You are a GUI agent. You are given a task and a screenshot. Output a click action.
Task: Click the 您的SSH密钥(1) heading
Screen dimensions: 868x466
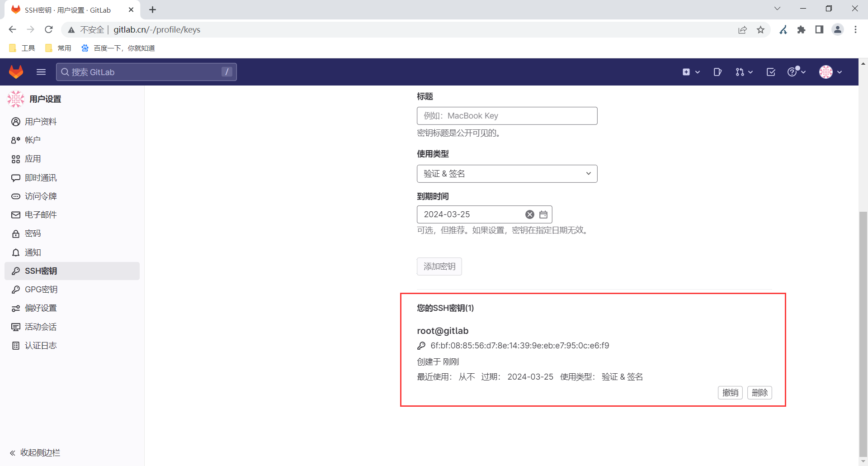coord(445,308)
